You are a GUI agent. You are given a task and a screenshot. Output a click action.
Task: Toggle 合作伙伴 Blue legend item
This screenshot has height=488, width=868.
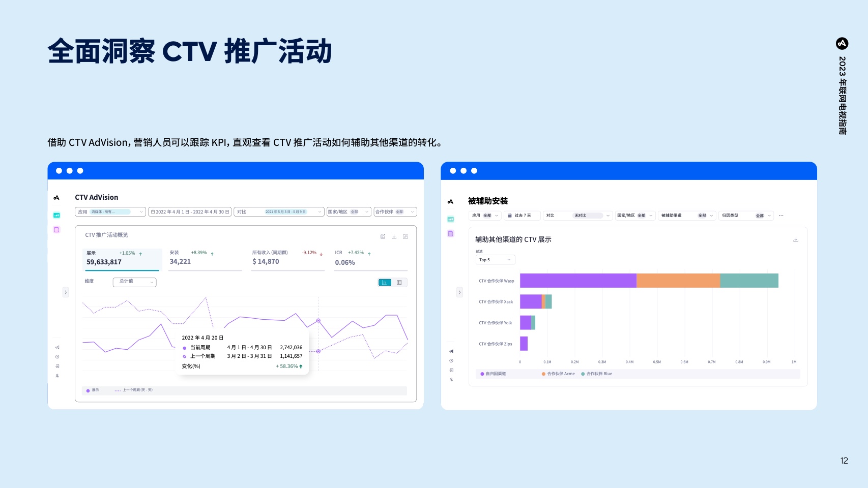tap(597, 374)
